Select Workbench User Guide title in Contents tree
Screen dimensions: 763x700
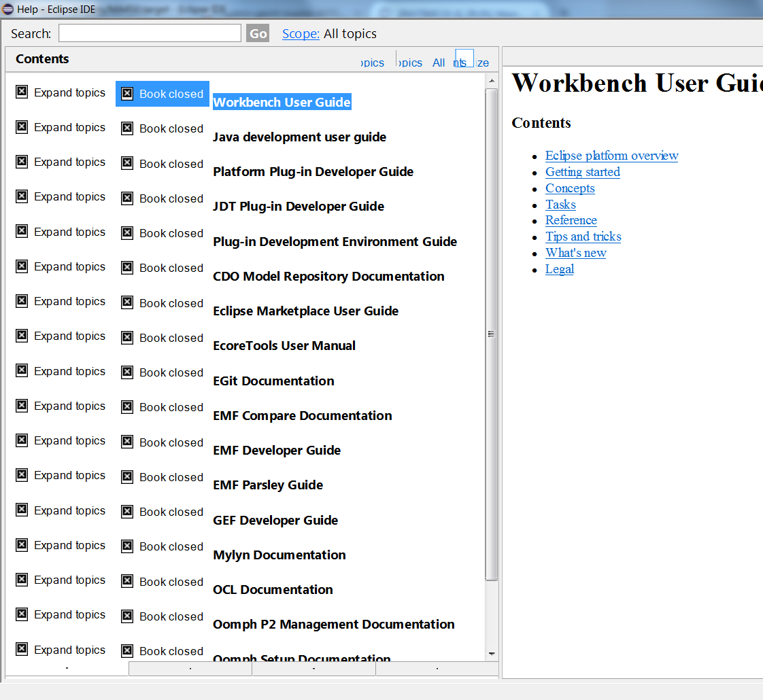pos(282,102)
